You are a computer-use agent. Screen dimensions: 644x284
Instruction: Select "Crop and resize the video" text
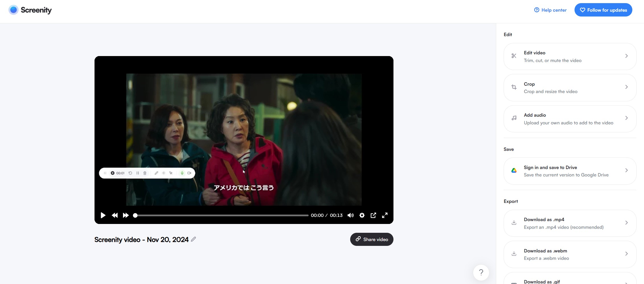pos(551,92)
